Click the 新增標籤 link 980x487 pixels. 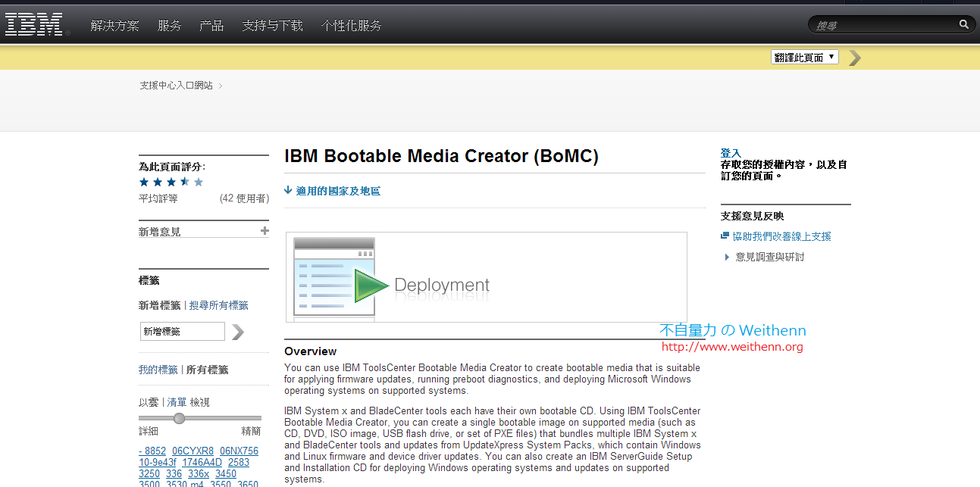(x=160, y=305)
